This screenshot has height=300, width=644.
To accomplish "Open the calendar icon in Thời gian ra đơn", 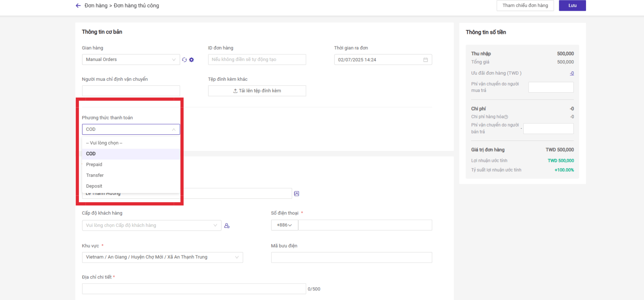I will pyautogui.click(x=425, y=60).
